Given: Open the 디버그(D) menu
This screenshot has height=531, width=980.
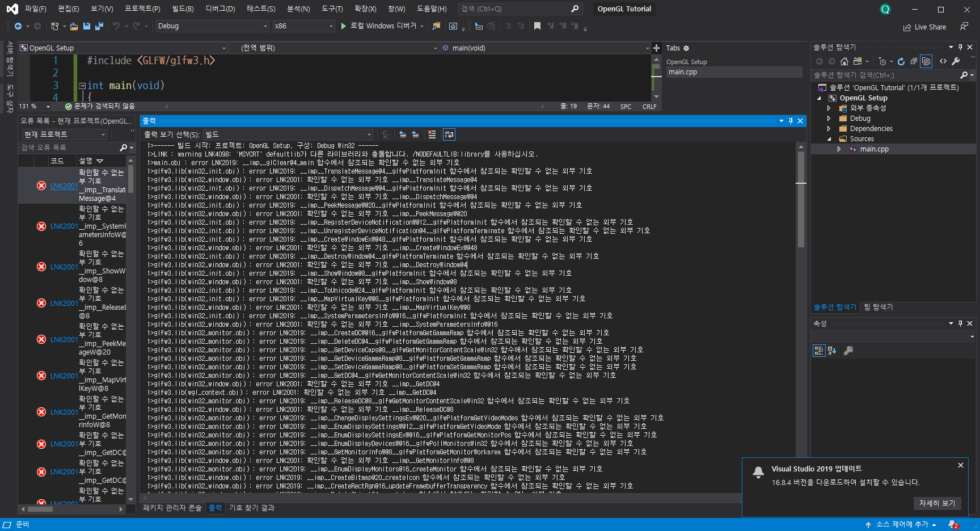Looking at the screenshot, I should point(220,9).
